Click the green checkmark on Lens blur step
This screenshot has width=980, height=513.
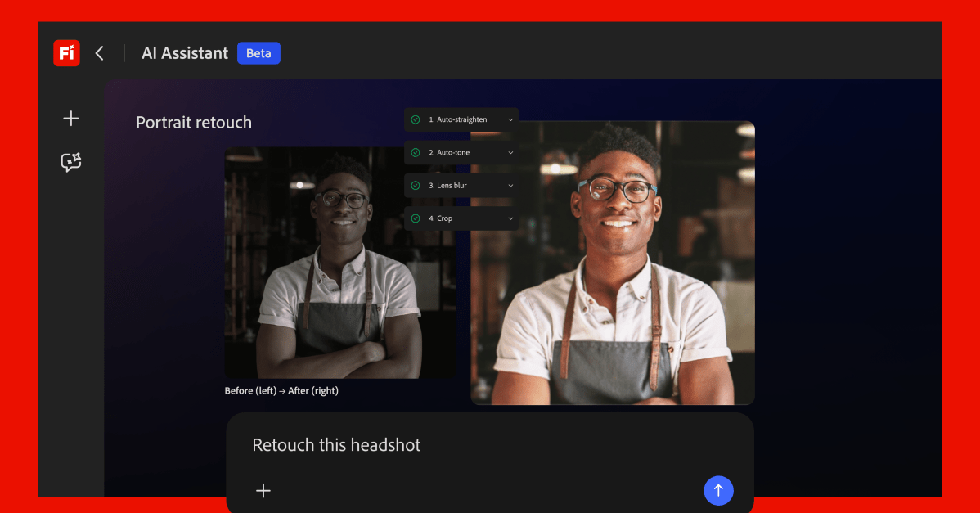(x=416, y=185)
